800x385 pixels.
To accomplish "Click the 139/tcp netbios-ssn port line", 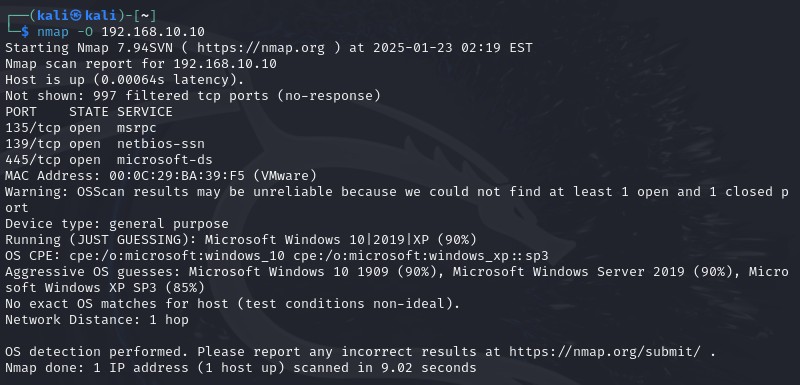I will 105,144.
